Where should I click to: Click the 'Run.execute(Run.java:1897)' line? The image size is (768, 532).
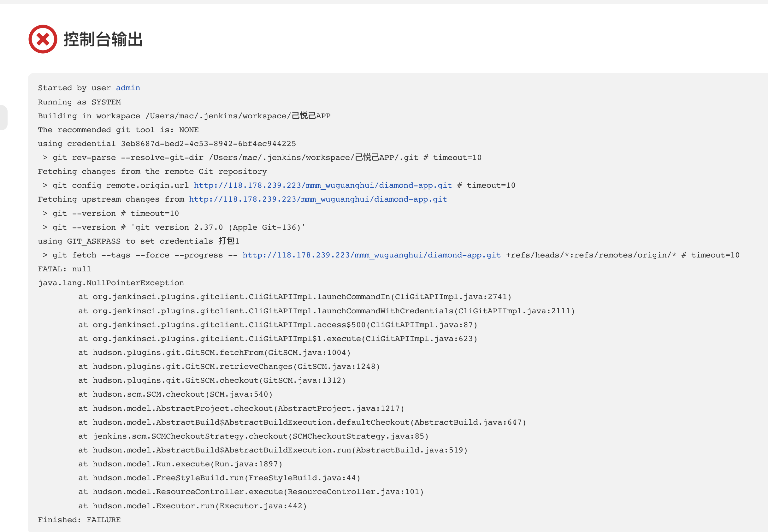click(180, 464)
